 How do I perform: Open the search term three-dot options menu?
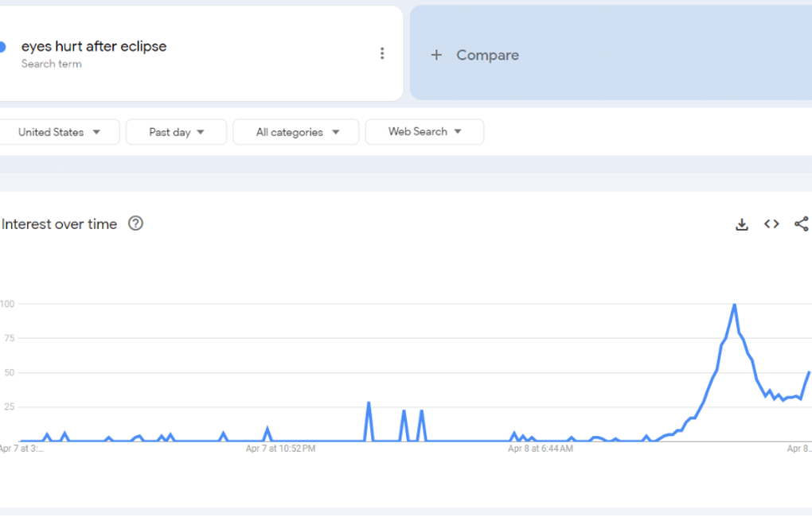tap(382, 53)
